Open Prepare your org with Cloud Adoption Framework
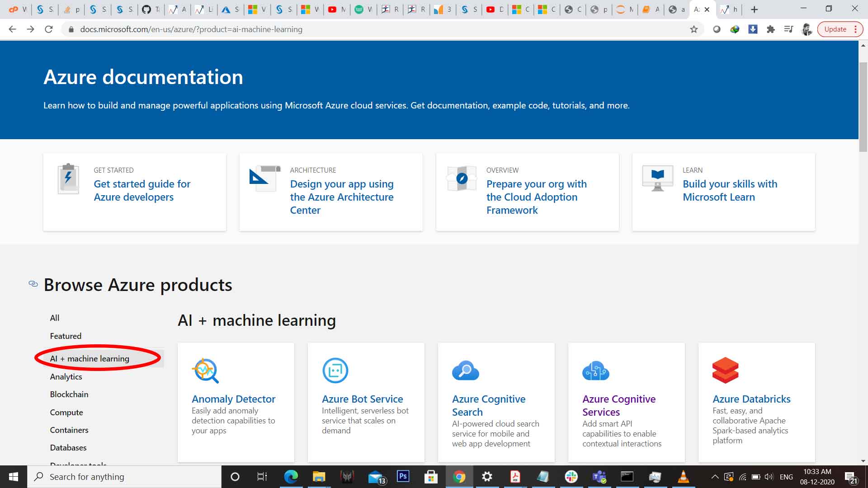Image resolution: width=868 pixels, height=488 pixels. (x=537, y=197)
